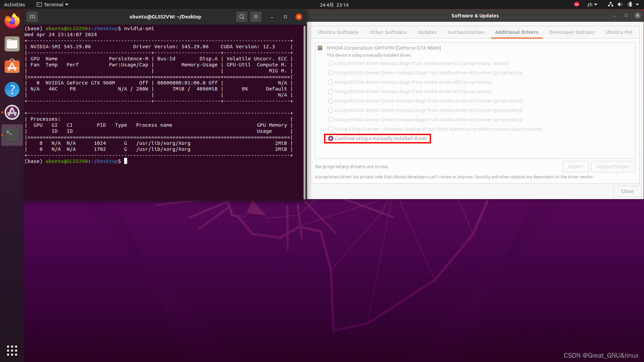Switch to Additional Drivers tab
This screenshot has width=644, height=362.
516,32
